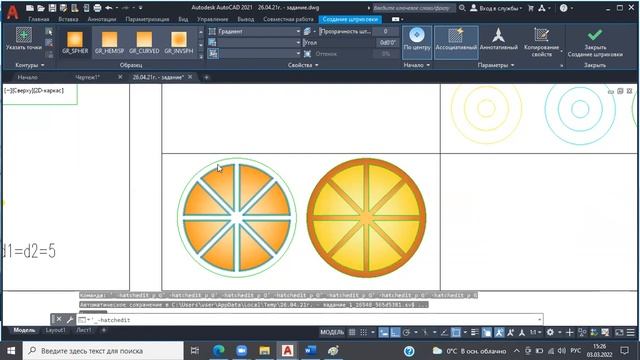The height and width of the screenshot is (360, 640).
Task: Switch to Чертеж1 document tab
Action: click(87, 77)
